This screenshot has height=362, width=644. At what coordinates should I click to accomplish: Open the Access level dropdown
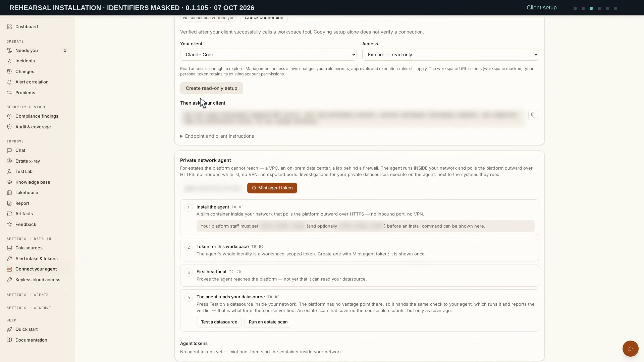pos(450,55)
